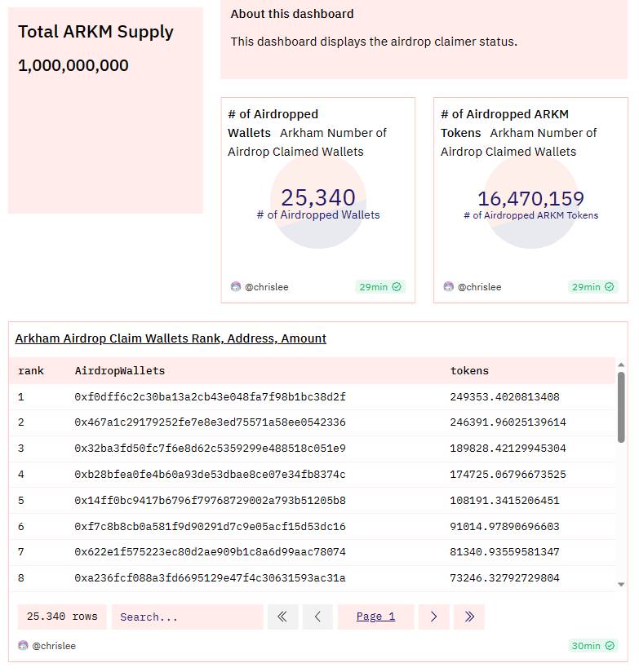Click 29min refresh checkmark in Wallets card
The width and height of the screenshot is (639, 672).
[397, 287]
